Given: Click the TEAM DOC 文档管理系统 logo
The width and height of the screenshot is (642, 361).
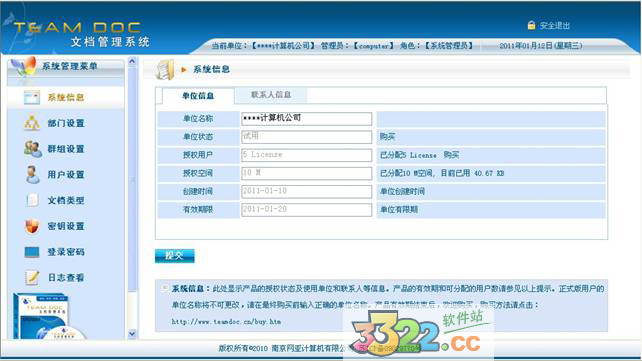Looking at the screenshot, I should [x=82, y=34].
